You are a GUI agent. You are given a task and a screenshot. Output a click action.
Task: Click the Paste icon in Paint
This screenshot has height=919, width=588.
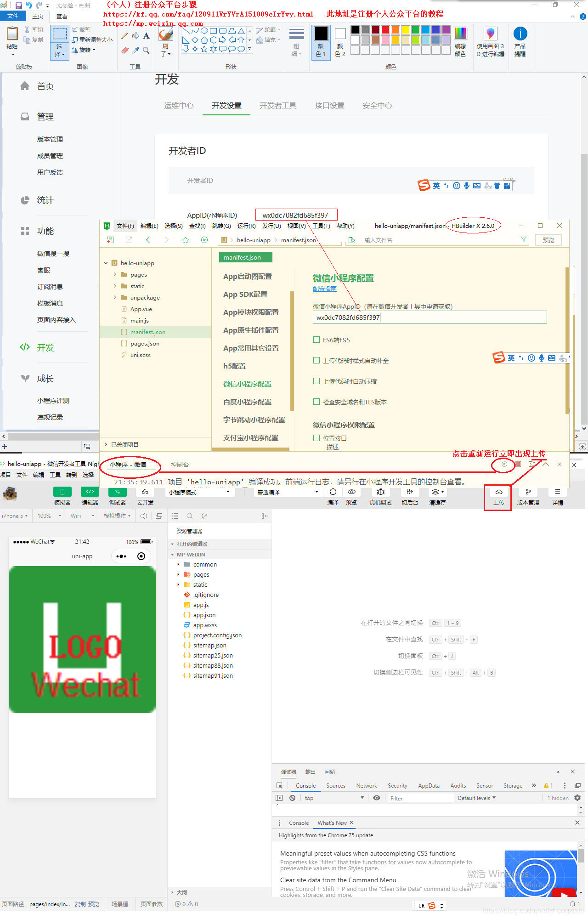point(12,34)
